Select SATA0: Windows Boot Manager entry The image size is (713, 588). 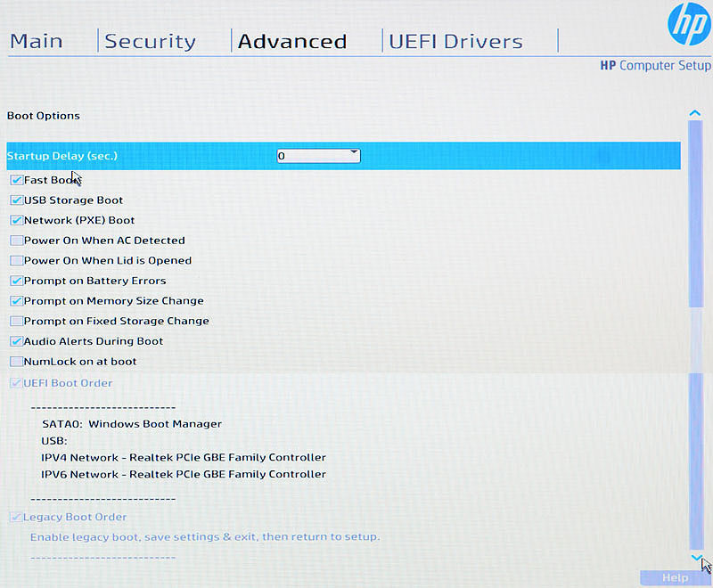[132, 424]
